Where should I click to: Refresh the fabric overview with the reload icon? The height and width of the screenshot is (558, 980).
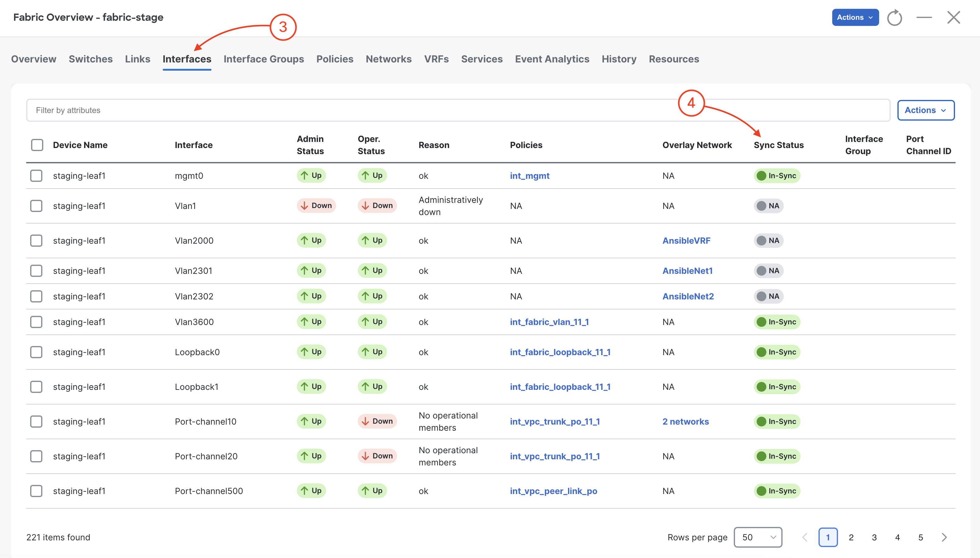click(x=894, y=18)
